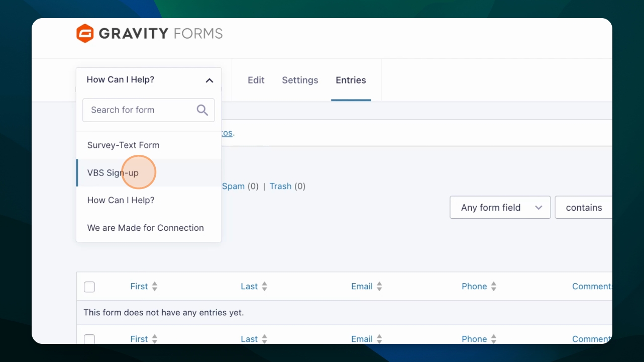Select the Entries tab
644x362 pixels.
tap(351, 80)
